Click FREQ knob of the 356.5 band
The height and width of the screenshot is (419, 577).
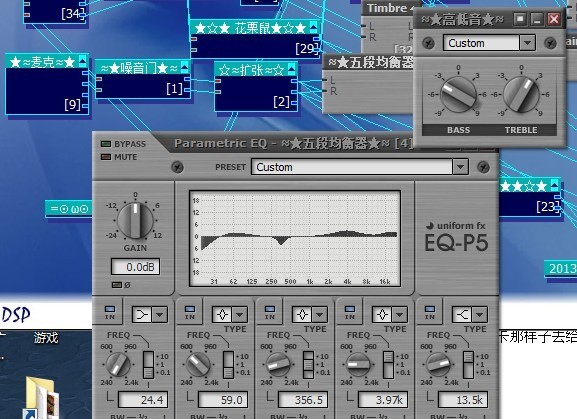(x=278, y=364)
